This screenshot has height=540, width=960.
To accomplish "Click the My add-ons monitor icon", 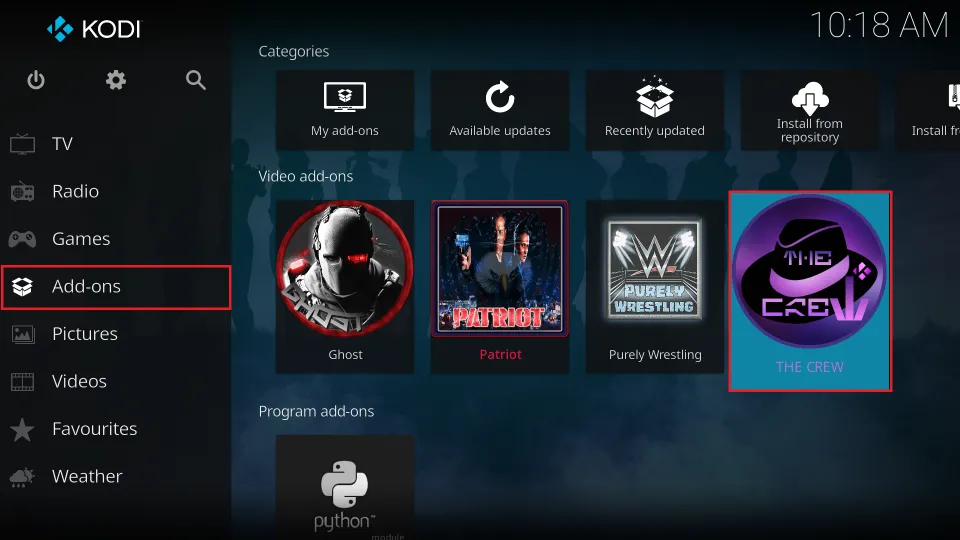I will point(345,97).
